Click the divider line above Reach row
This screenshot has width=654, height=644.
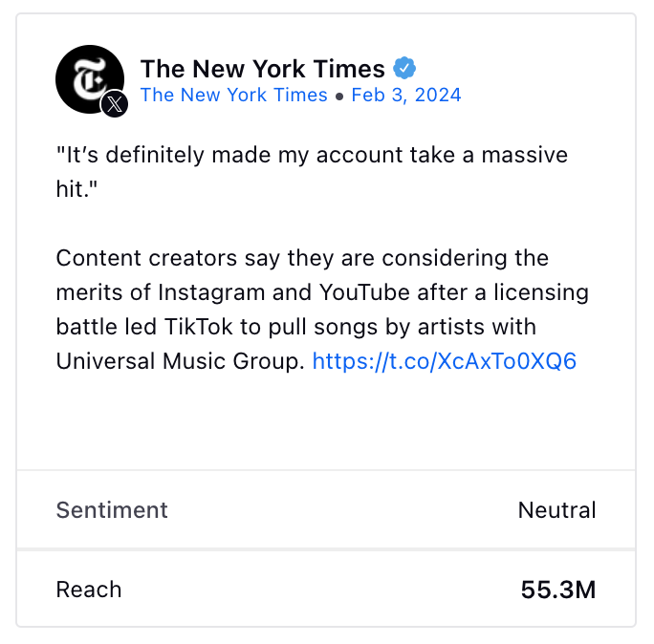coord(326,549)
